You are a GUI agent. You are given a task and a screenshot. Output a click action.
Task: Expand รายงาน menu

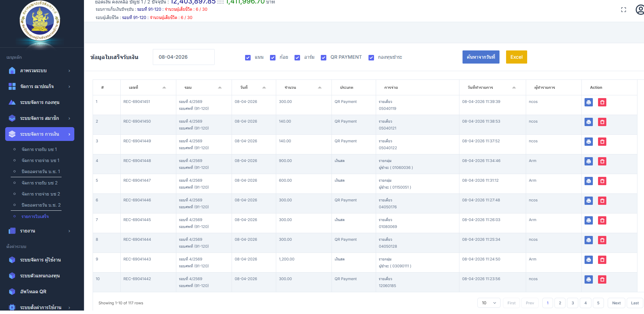point(40,231)
